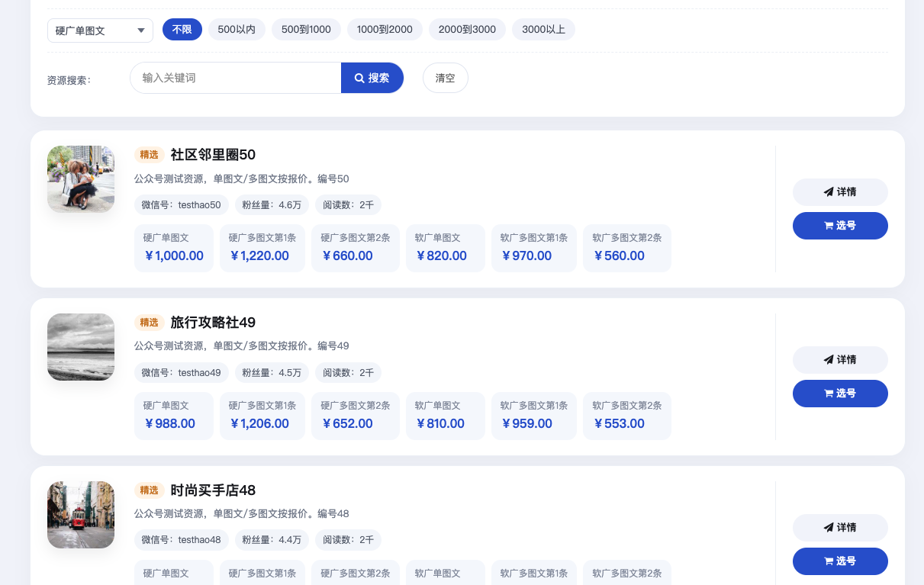924x585 pixels.
Task: Select the 3000以上 price filter
Action: (543, 30)
